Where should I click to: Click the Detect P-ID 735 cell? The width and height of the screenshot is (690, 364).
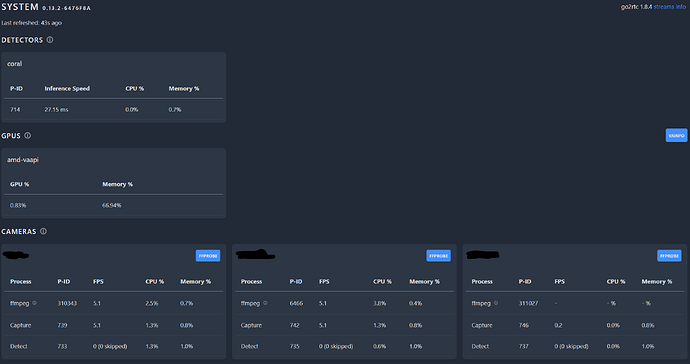(294, 346)
